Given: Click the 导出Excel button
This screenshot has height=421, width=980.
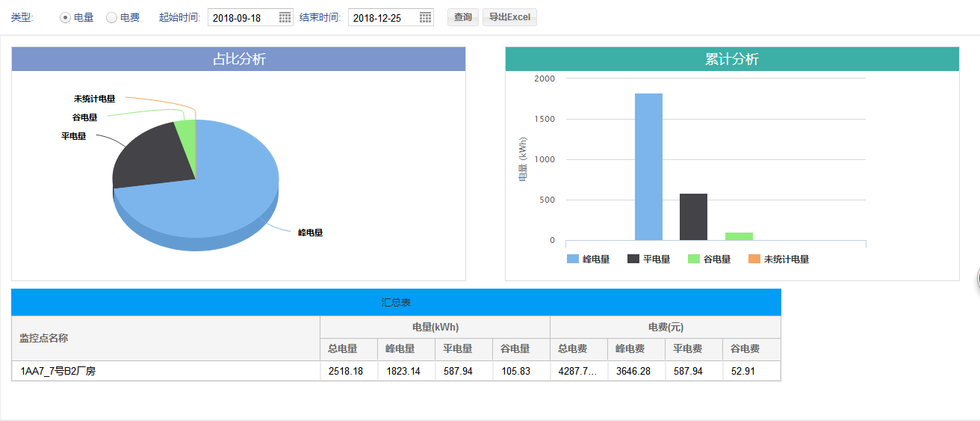Looking at the screenshot, I should pyautogui.click(x=509, y=17).
